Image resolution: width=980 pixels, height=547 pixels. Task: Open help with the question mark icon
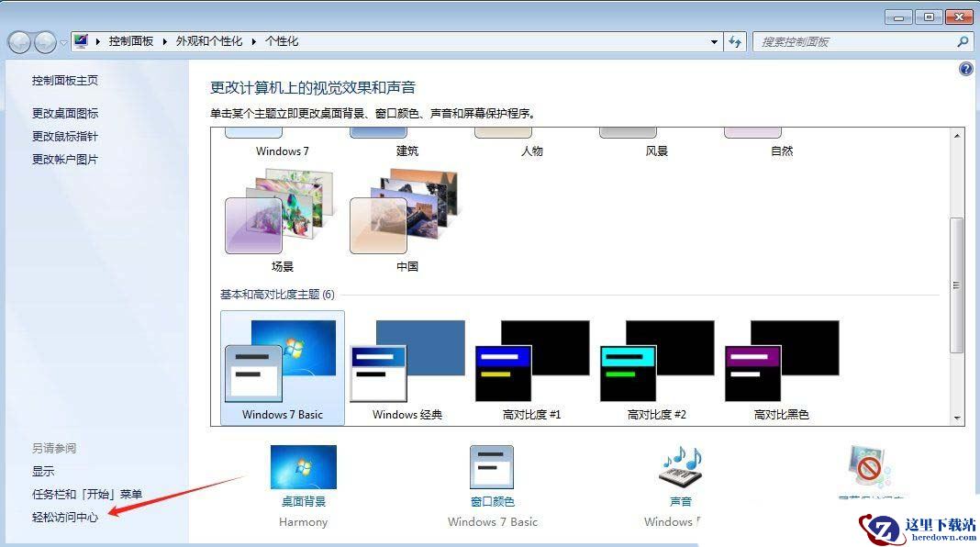point(965,69)
